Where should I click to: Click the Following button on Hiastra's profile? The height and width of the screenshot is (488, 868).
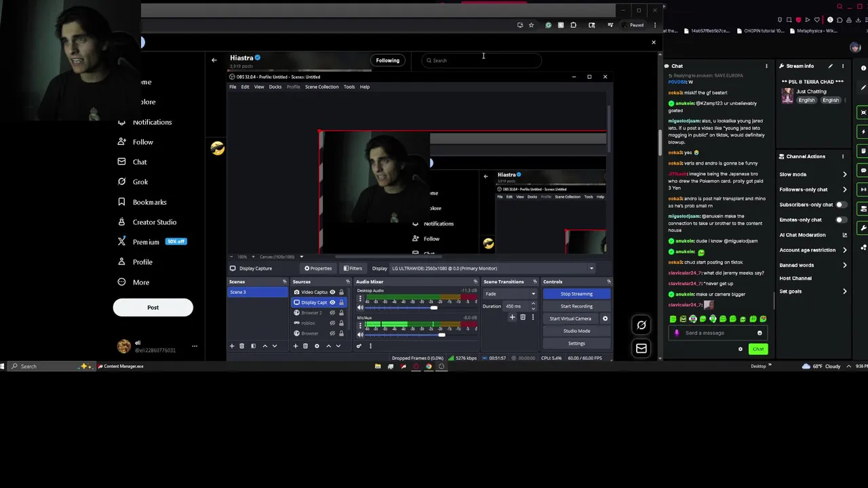click(388, 60)
